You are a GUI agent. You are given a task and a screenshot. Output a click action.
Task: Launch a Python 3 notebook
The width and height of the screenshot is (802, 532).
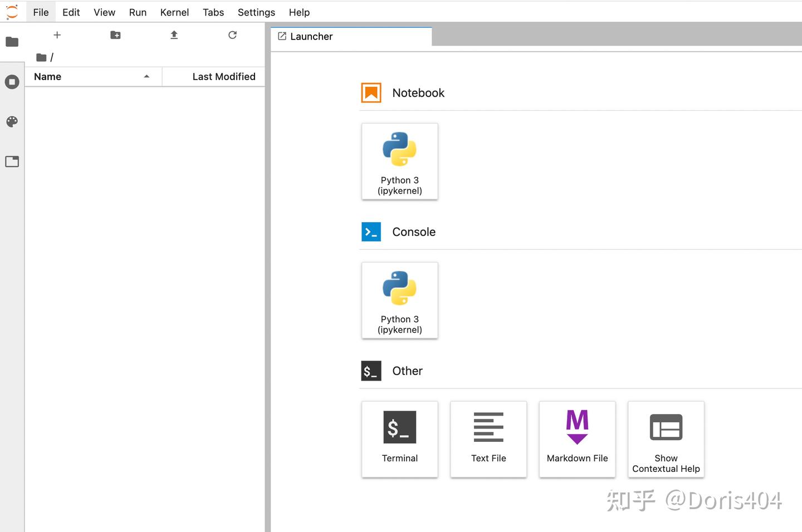(400, 161)
